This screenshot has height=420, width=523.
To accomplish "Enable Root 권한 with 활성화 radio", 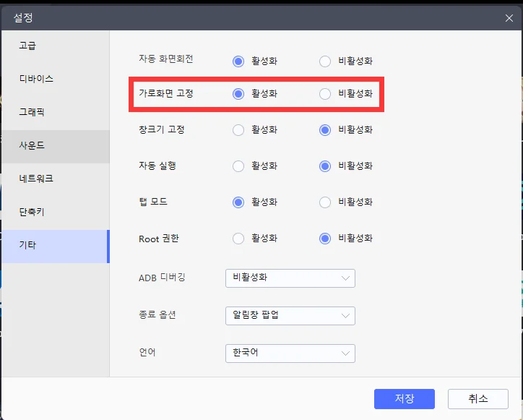I will point(238,239).
